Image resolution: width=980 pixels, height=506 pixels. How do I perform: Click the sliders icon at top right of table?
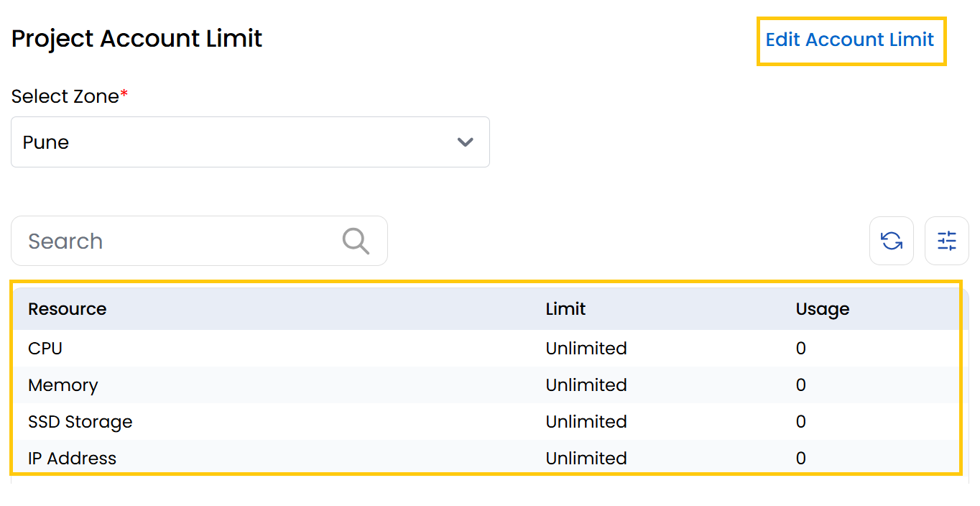click(x=946, y=241)
